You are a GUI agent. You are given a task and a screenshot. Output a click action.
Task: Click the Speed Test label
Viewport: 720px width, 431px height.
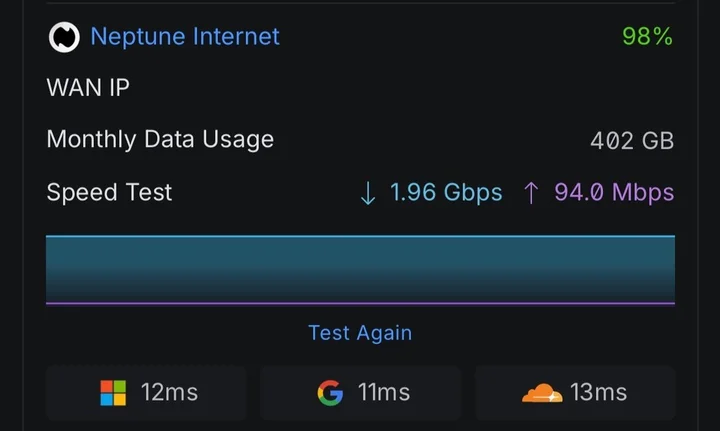tap(109, 192)
